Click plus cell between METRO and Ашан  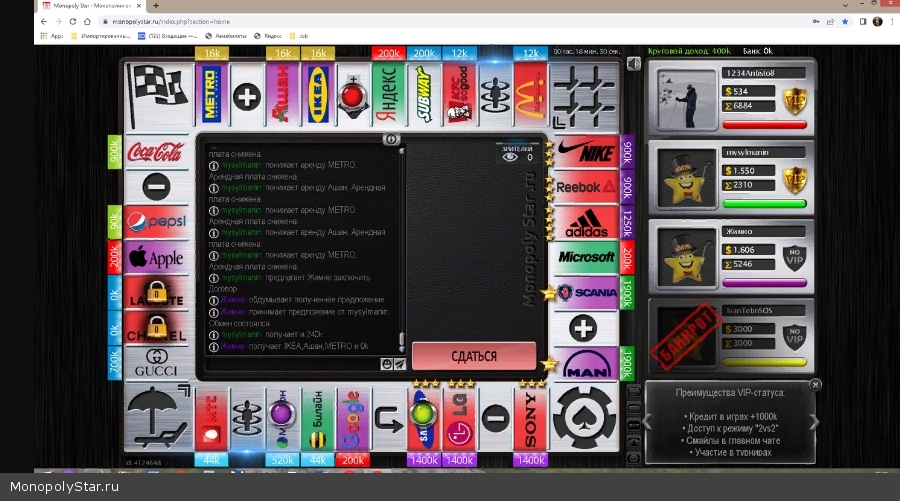click(247, 96)
